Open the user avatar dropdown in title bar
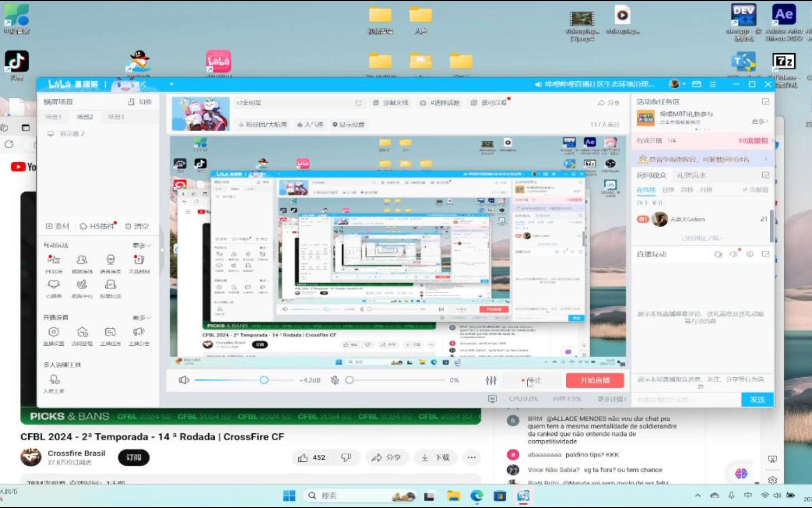The height and width of the screenshot is (508, 812). click(677, 84)
